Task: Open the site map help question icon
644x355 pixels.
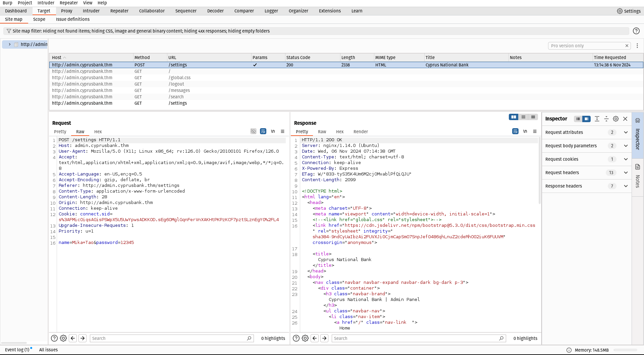Action: click(636, 31)
